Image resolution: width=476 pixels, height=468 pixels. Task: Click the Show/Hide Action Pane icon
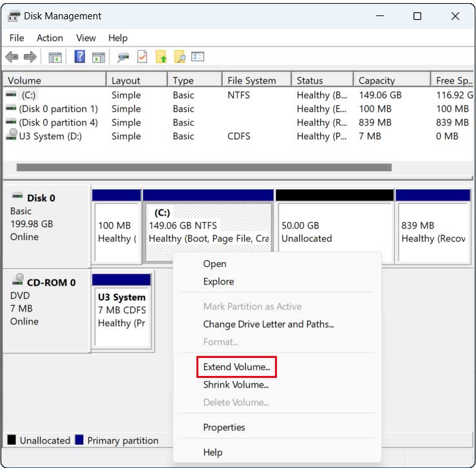tap(99, 57)
